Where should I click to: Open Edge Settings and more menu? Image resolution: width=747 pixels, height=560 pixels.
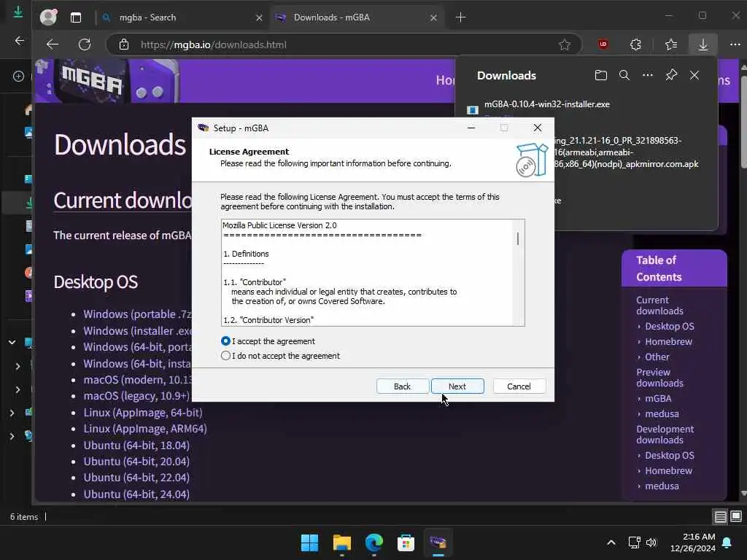(x=735, y=44)
